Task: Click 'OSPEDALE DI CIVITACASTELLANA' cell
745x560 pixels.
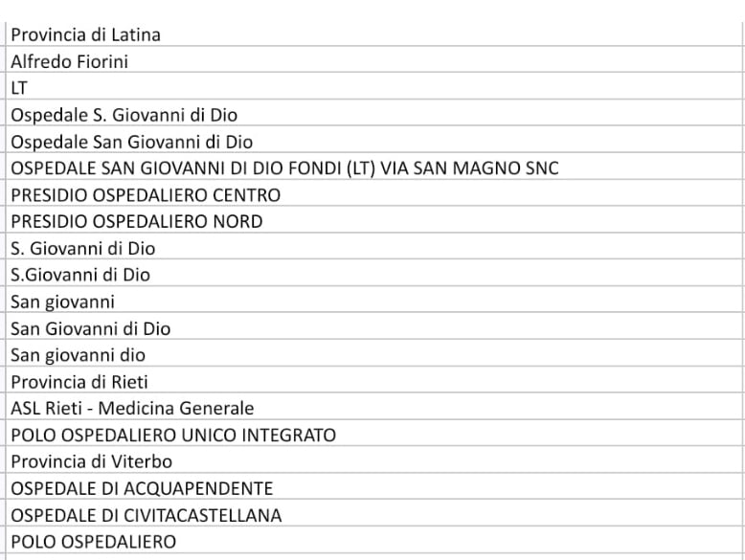Action: pyautogui.click(x=374, y=515)
